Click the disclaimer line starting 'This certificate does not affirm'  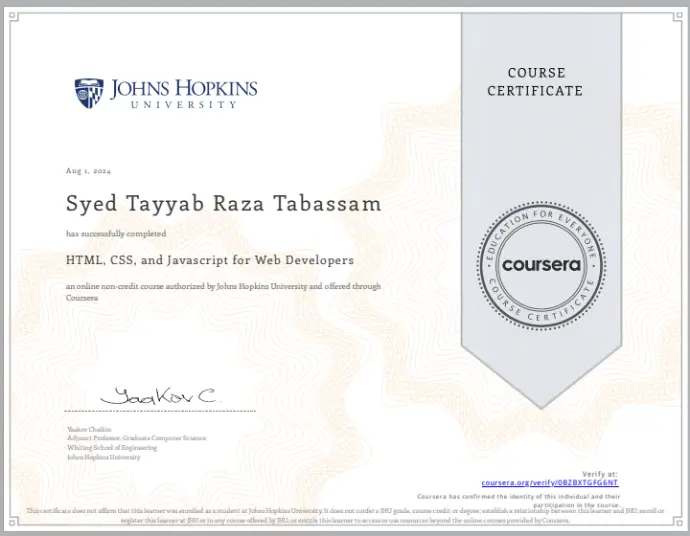tap(345, 515)
